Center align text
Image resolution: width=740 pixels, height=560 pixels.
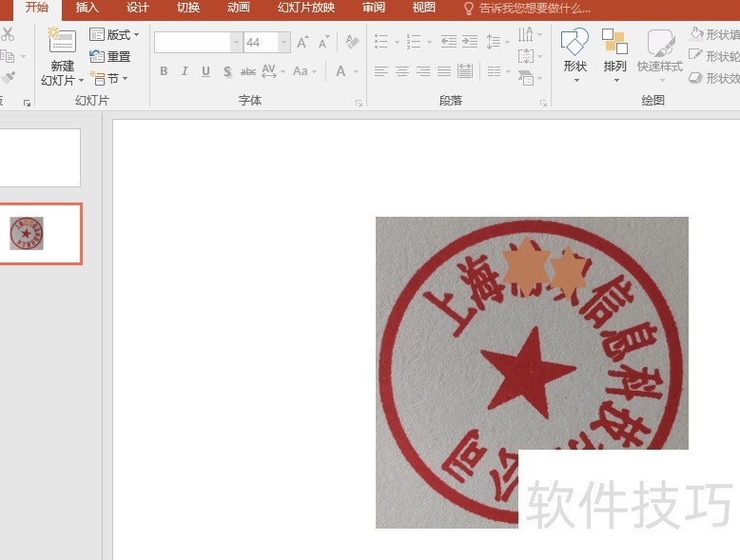click(x=402, y=71)
